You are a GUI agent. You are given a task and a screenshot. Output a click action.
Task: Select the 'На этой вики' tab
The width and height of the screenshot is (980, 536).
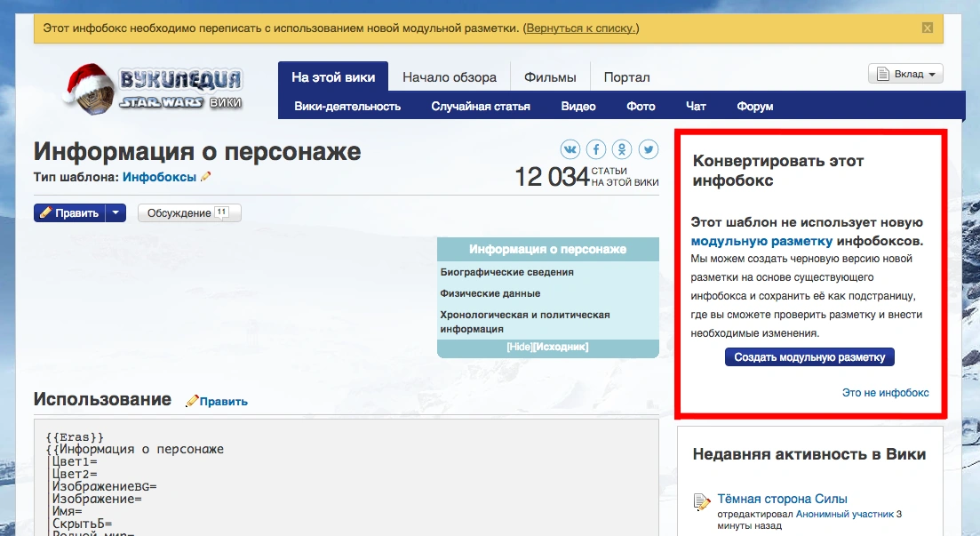[x=333, y=77]
